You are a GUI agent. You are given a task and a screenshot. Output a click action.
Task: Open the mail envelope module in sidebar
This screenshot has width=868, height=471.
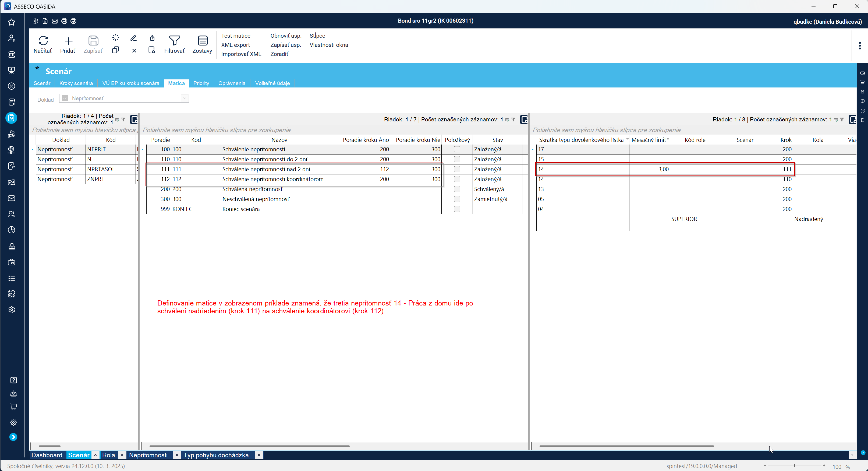point(12,198)
